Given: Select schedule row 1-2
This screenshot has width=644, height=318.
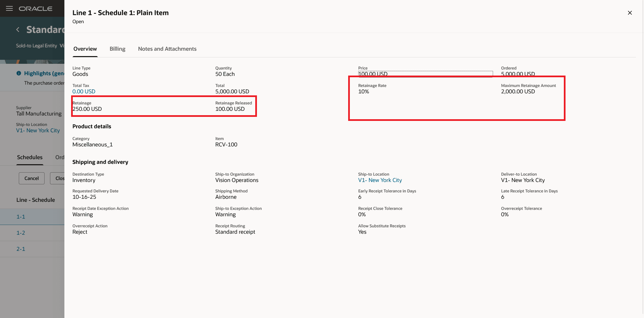Looking at the screenshot, I should click(x=21, y=233).
